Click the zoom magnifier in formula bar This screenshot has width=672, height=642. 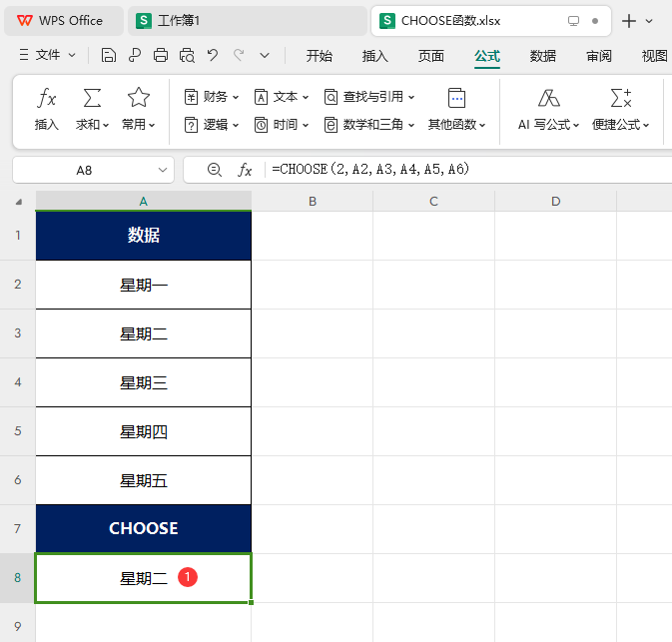tap(215, 170)
